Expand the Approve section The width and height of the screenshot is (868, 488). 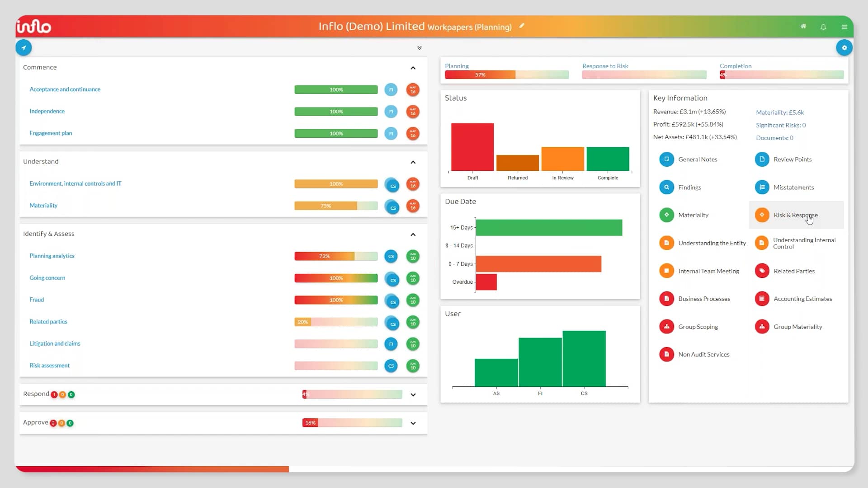[x=413, y=423]
